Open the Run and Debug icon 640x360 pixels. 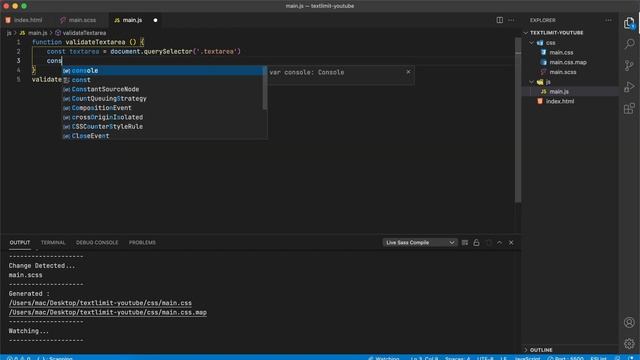629,87
